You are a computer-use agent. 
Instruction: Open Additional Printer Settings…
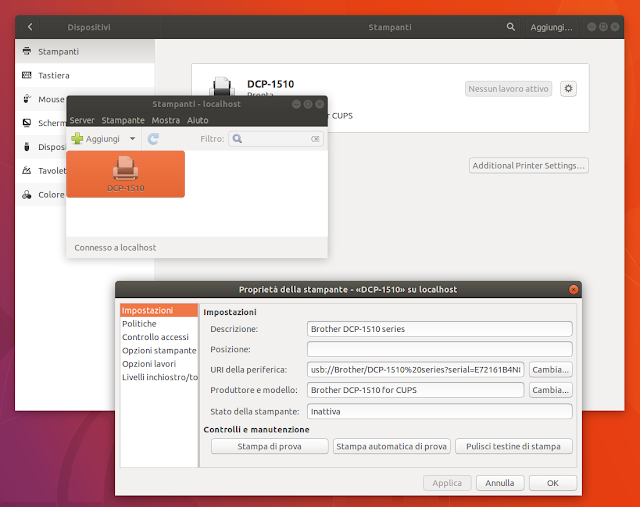tap(529, 165)
